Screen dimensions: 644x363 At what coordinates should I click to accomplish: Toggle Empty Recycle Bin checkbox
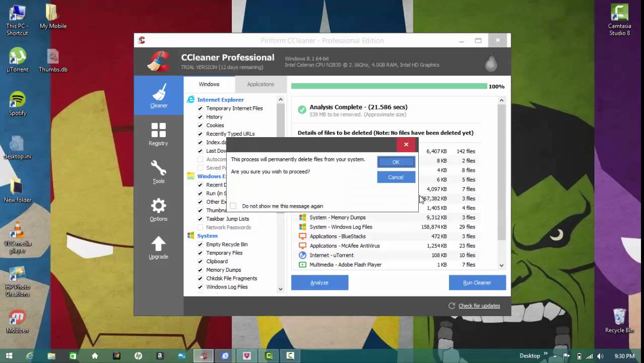tap(200, 245)
